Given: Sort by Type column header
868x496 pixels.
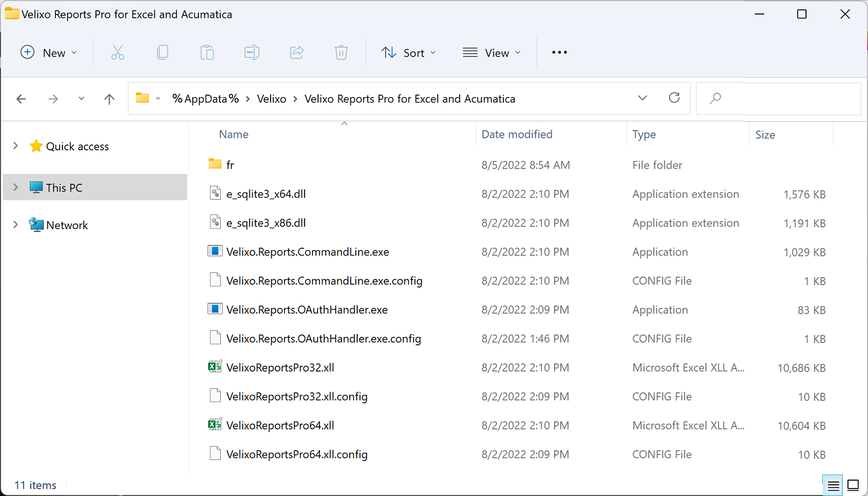Looking at the screenshot, I should (644, 134).
